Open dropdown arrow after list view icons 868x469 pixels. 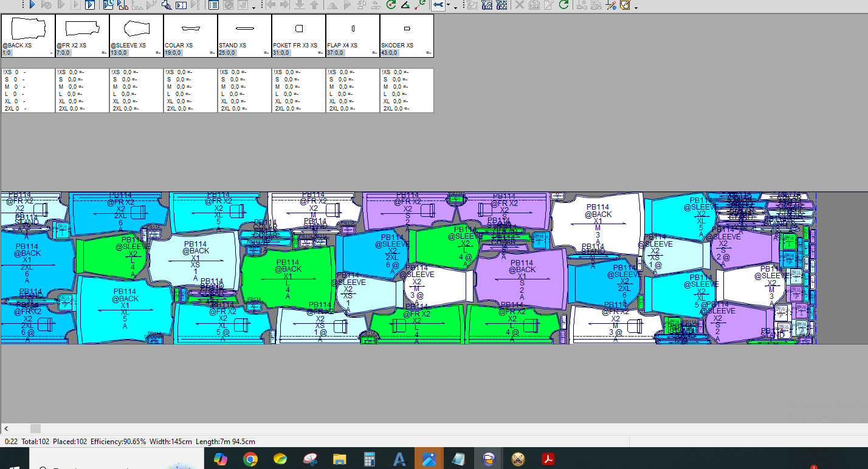(x=253, y=6)
